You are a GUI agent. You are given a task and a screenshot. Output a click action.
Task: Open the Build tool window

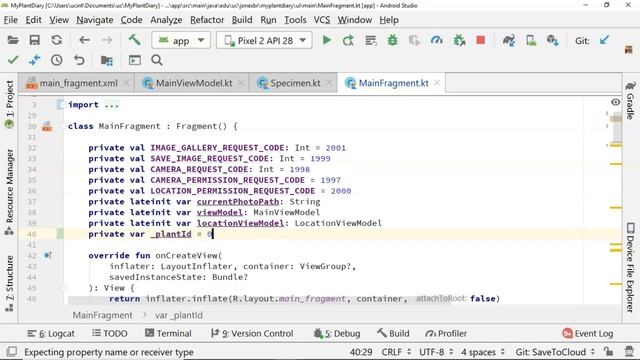[x=393, y=333]
